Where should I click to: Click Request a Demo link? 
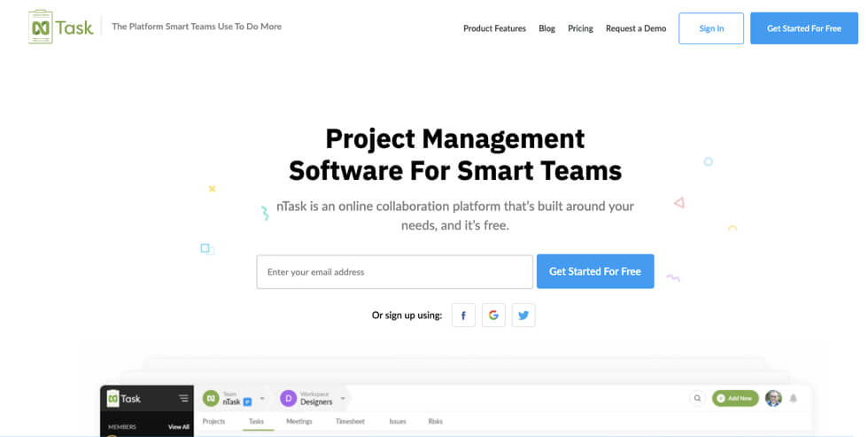pyautogui.click(x=636, y=28)
